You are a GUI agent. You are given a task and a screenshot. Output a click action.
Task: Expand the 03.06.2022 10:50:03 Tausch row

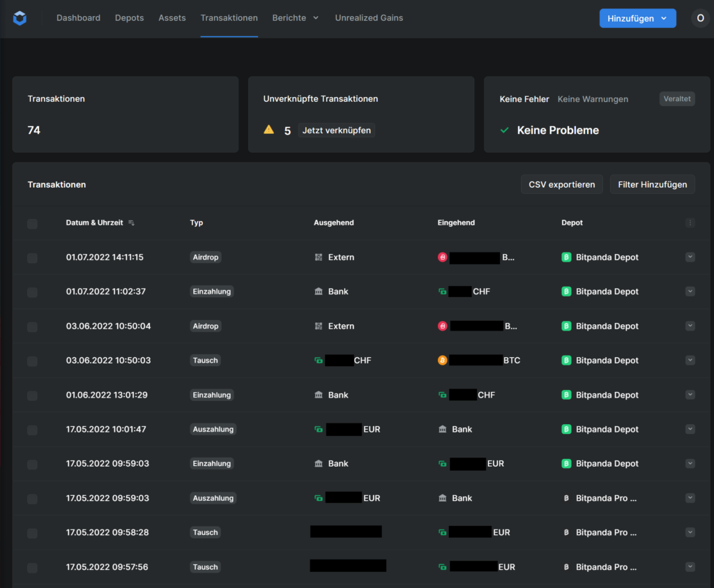coord(690,361)
